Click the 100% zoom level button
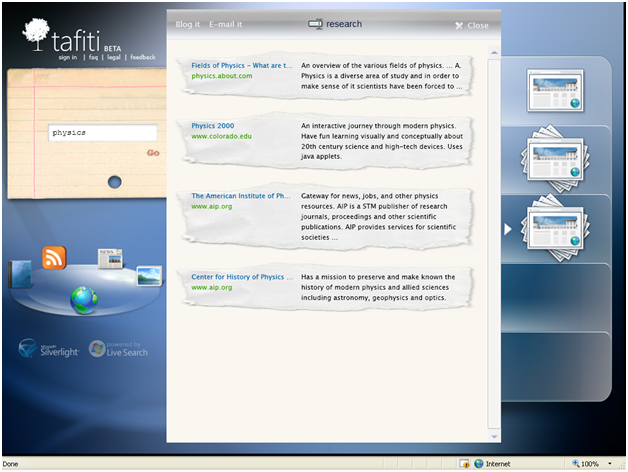628x472 pixels. click(586, 464)
